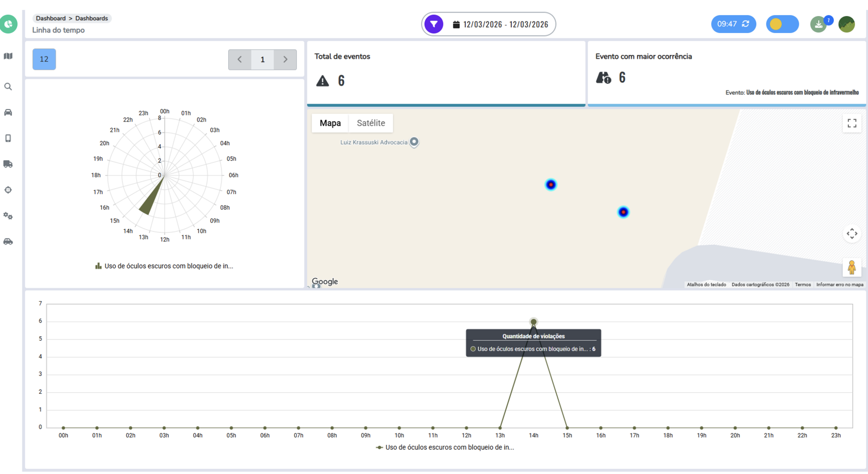Select the truck icon in sidebar
This screenshot has width=868, height=474.
coord(8,164)
